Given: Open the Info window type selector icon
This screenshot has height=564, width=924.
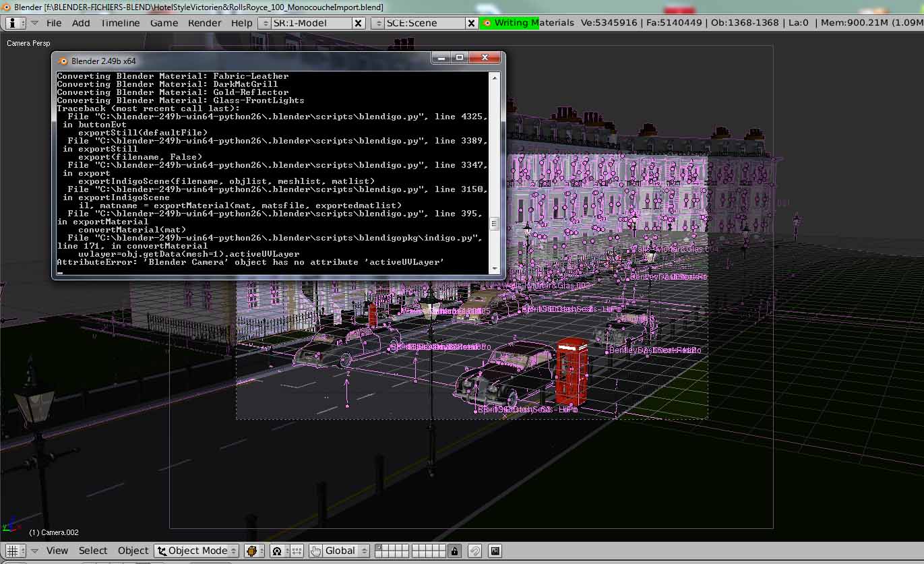Looking at the screenshot, I should click(16, 23).
